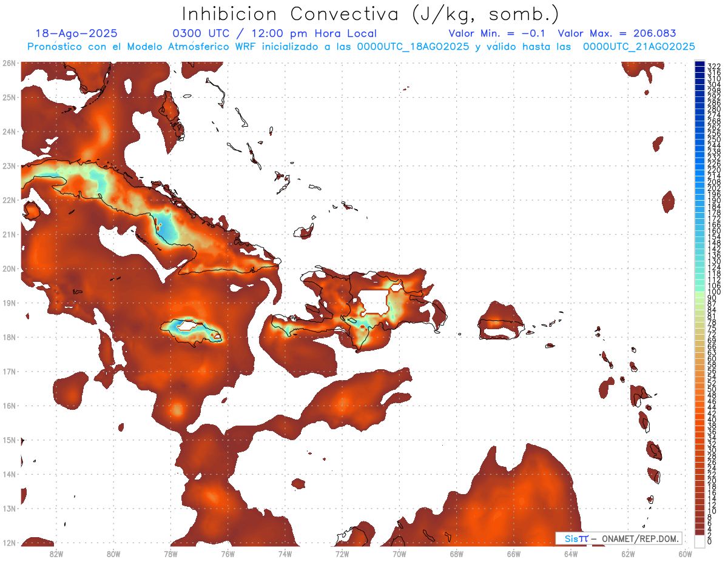The height and width of the screenshot is (562, 728).
Task: Click the '15N' latitude label
Action: [9, 440]
